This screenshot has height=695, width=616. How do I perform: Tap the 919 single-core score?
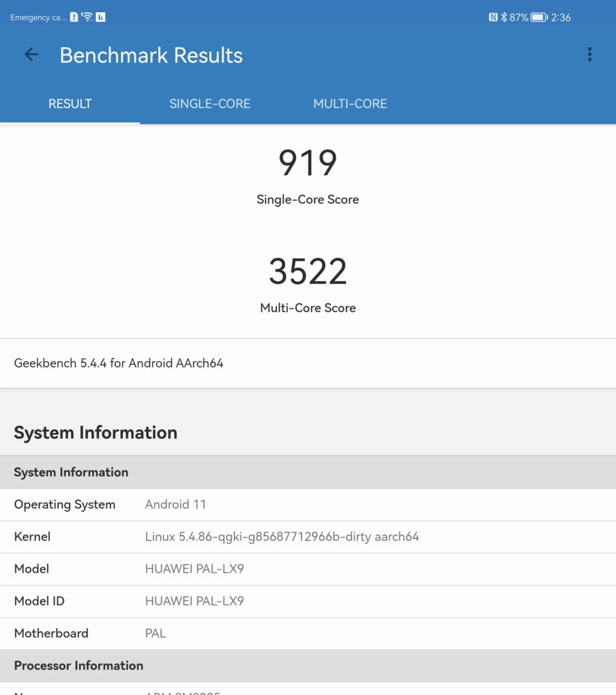tap(308, 163)
